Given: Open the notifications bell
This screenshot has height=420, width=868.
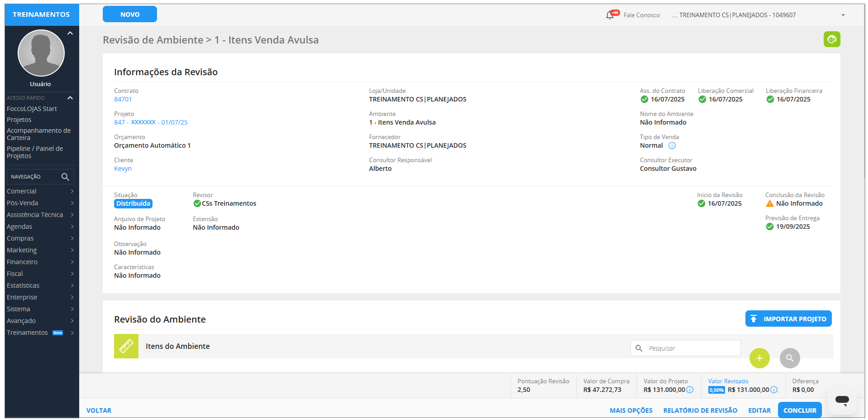Looking at the screenshot, I should pyautogui.click(x=610, y=15).
